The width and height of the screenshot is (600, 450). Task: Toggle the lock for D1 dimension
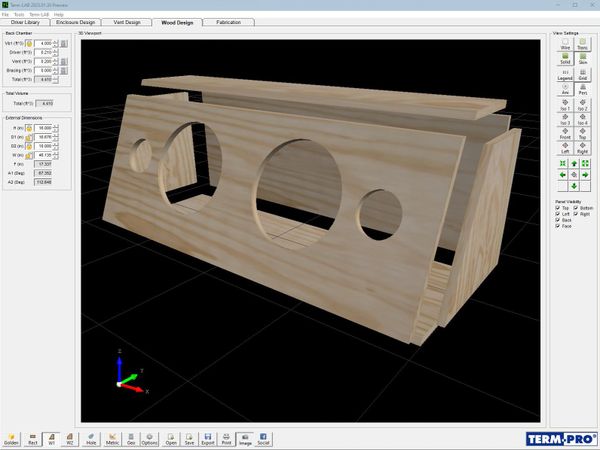29,137
